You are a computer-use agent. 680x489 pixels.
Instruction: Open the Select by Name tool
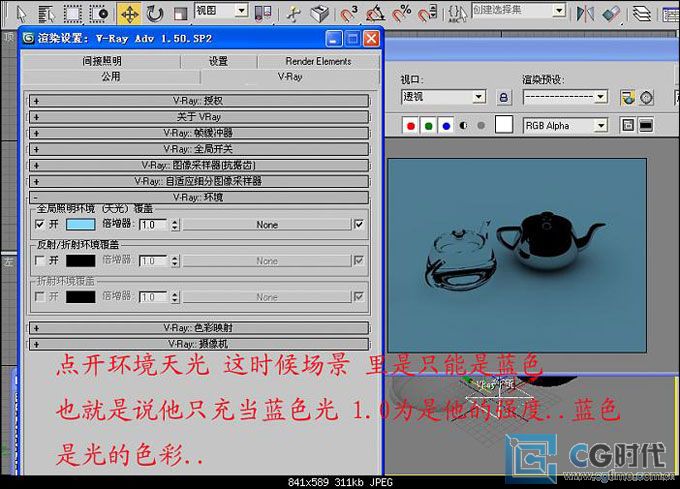click(47, 13)
